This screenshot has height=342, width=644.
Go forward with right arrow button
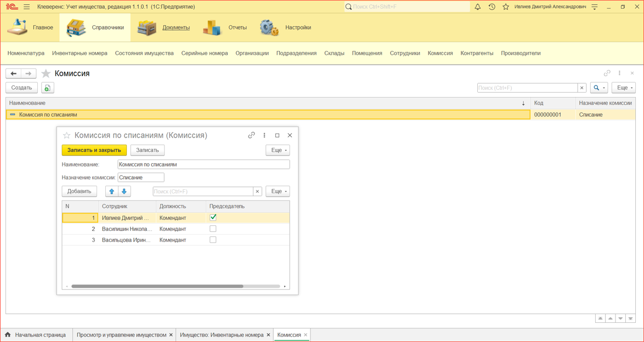coord(29,73)
